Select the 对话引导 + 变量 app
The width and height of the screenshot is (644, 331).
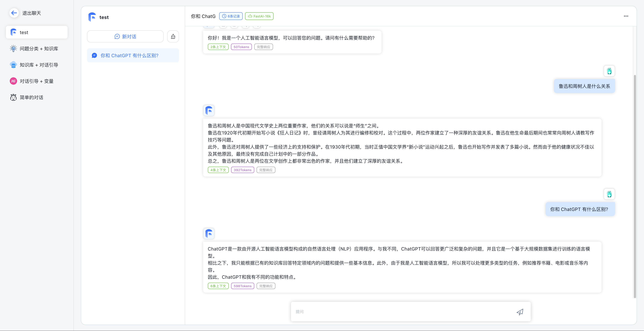coord(37,81)
